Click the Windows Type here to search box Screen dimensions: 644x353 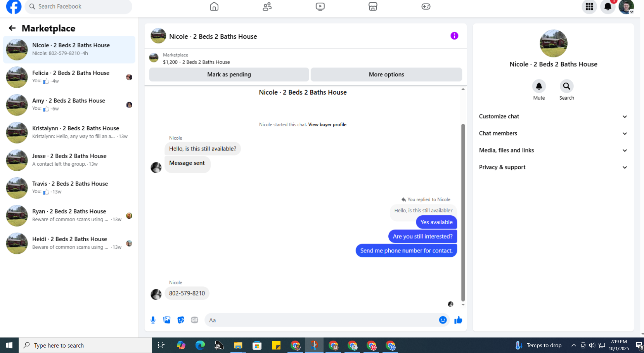point(85,345)
